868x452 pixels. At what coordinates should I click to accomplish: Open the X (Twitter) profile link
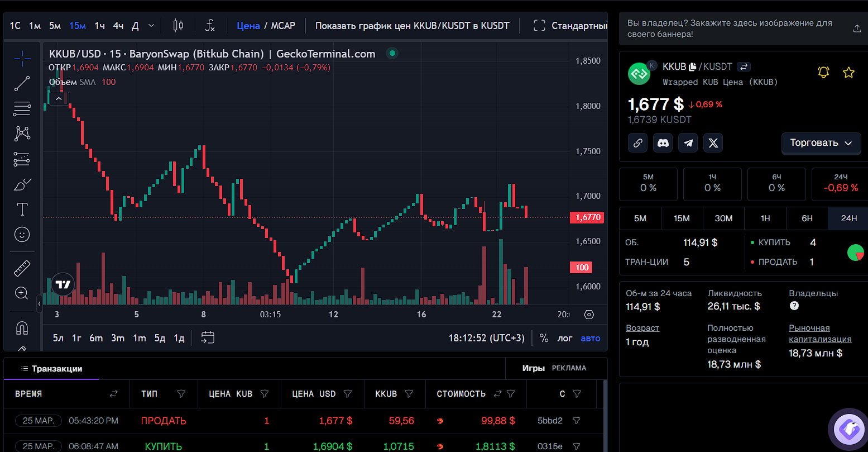713,143
